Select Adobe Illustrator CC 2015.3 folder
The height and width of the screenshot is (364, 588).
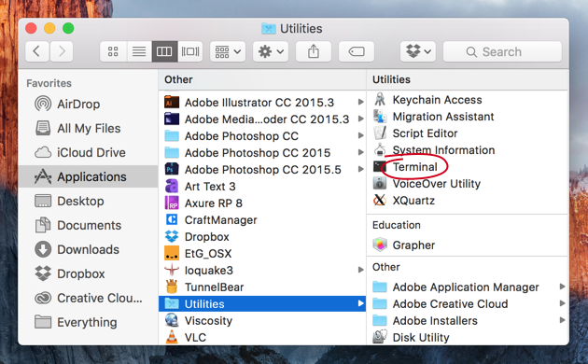(259, 103)
